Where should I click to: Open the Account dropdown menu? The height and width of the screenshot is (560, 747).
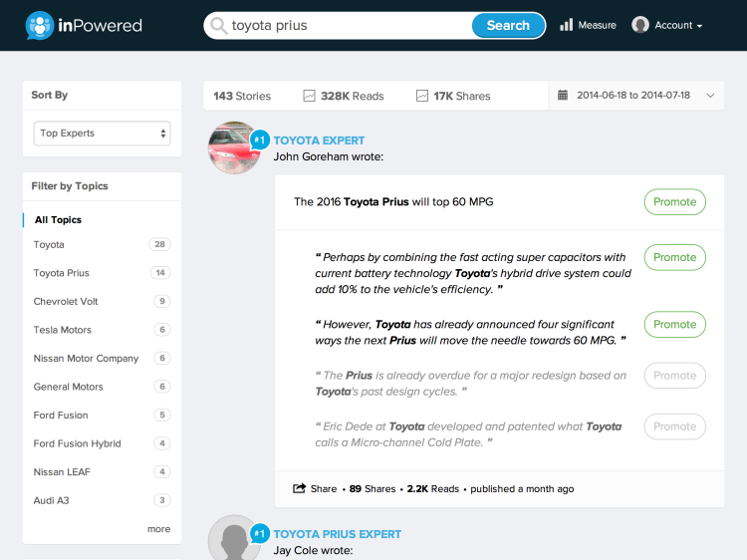coord(678,25)
